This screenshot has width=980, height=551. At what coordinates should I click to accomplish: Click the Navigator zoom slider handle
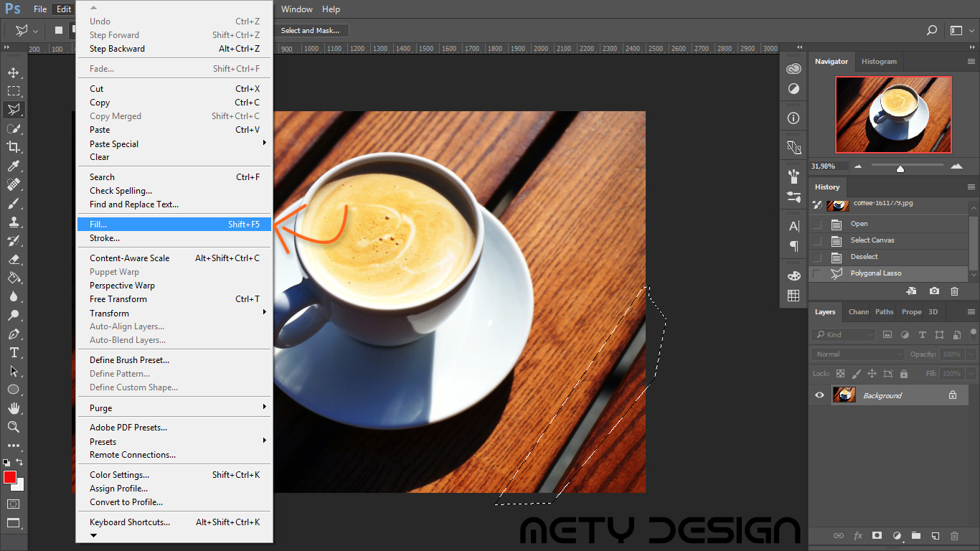coord(900,169)
